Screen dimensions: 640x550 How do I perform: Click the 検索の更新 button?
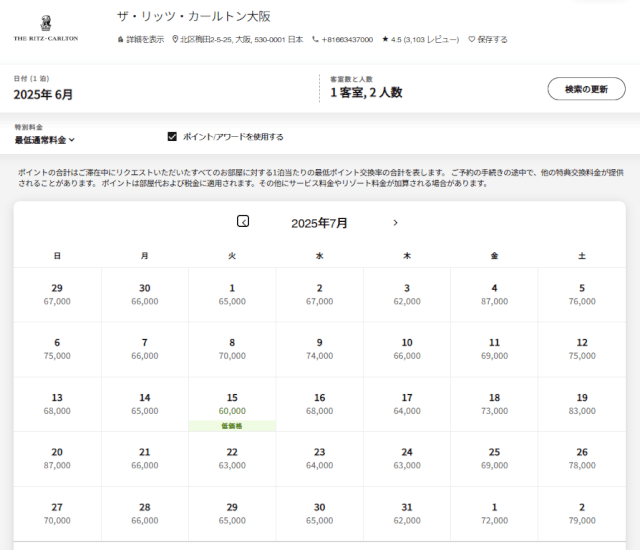(586, 89)
